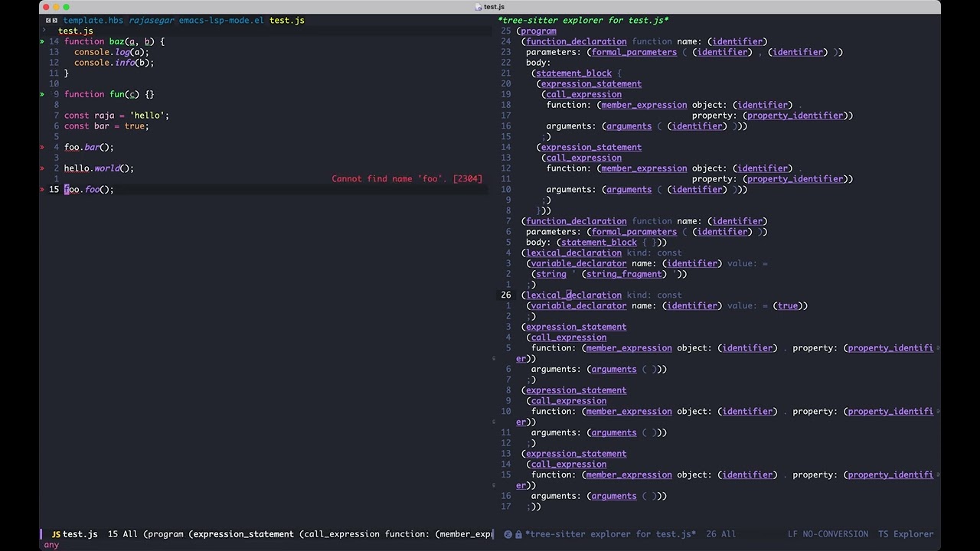980x551 pixels.
Task: Click statement_block node on explorer line 21
Action: pos(573,73)
